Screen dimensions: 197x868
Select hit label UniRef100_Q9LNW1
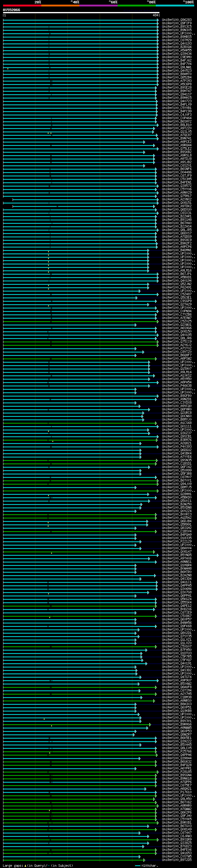coord(177,67)
